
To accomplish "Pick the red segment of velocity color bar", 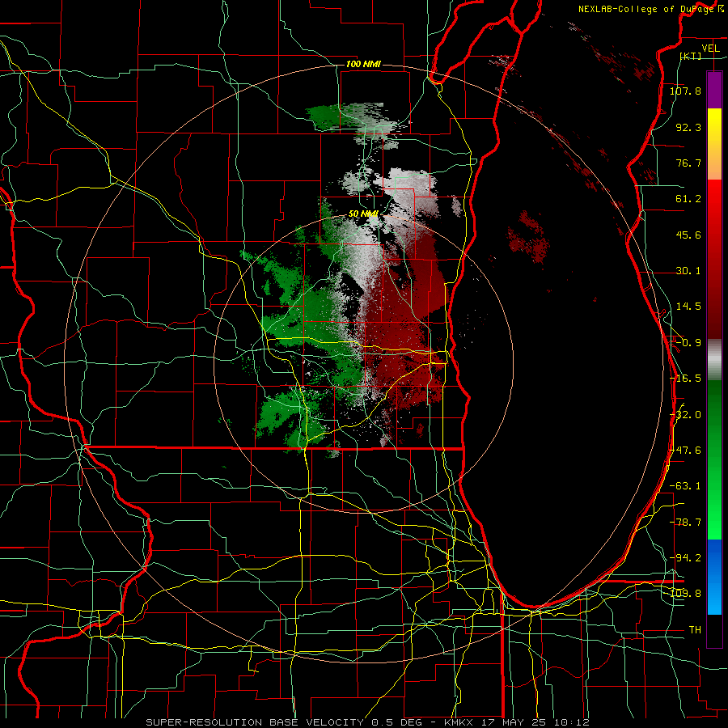I will [714, 259].
